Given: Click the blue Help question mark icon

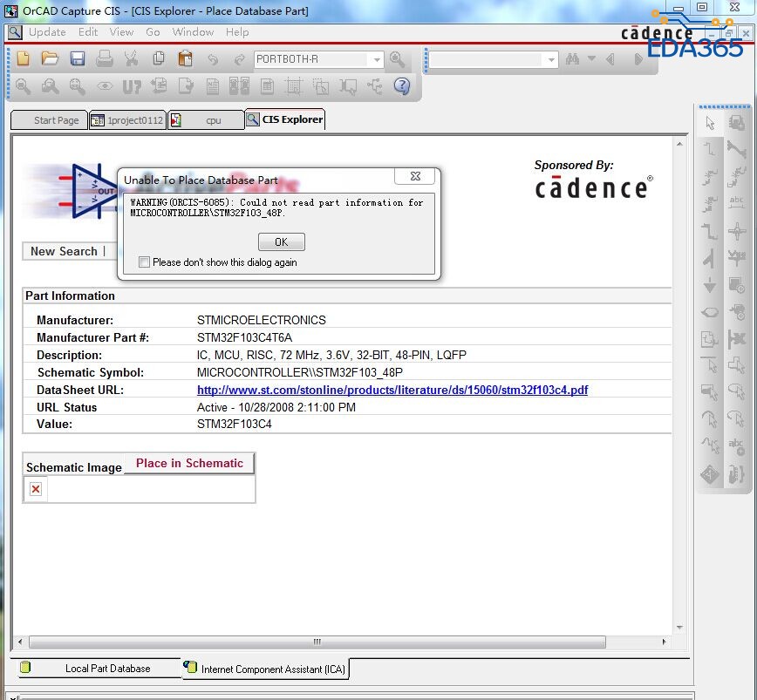Looking at the screenshot, I should pyautogui.click(x=402, y=86).
